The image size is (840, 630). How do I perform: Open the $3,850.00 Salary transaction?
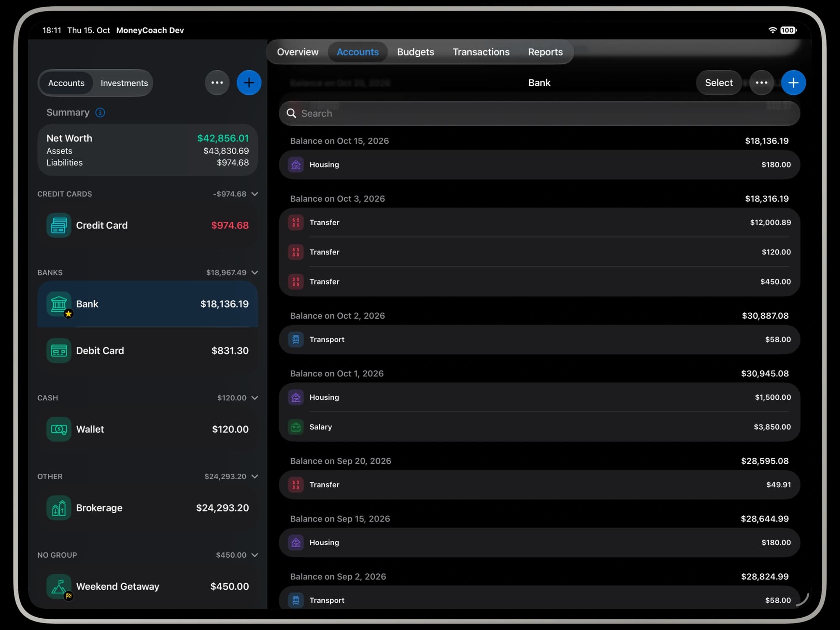click(x=539, y=427)
